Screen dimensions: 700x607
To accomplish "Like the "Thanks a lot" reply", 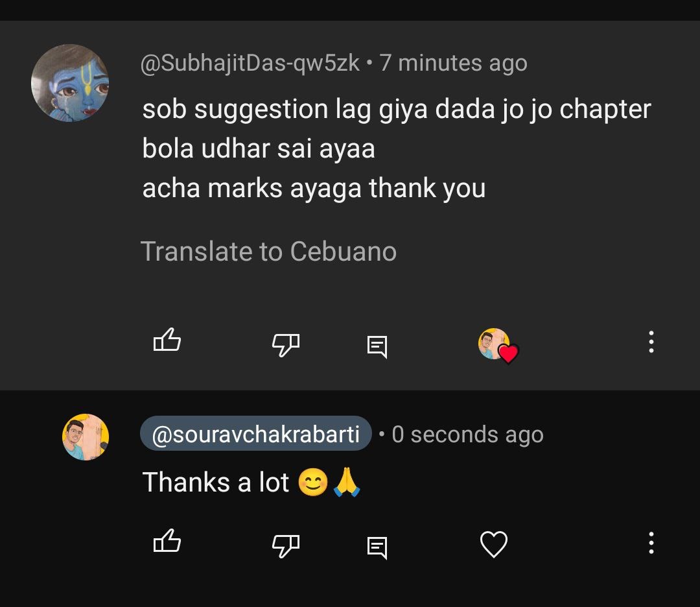I will pyautogui.click(x=167, y=542).
